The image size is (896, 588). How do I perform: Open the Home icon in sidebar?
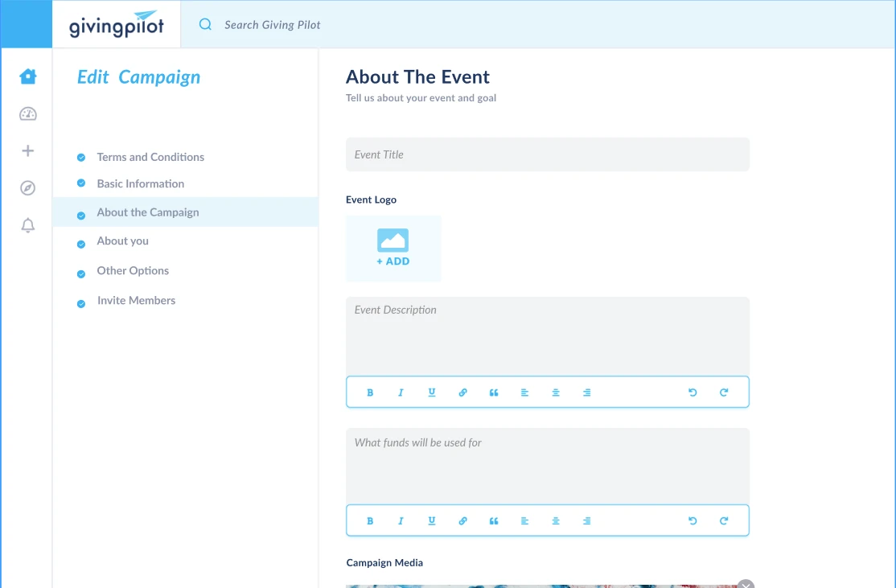point(28,76)
